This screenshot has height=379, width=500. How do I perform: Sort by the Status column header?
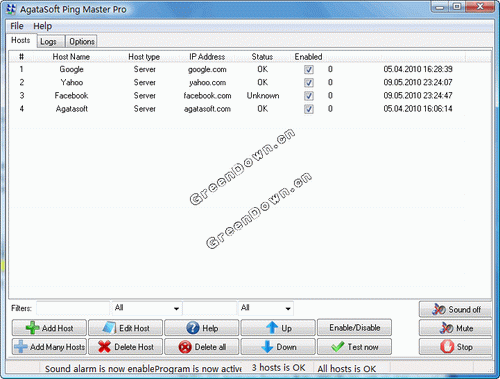(x=262, y=57)
